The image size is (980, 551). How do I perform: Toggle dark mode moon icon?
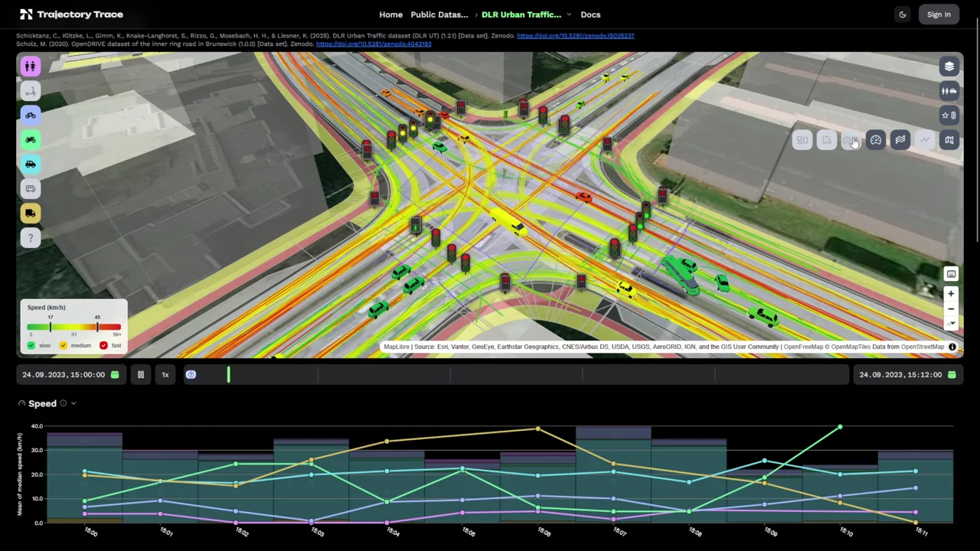903,15
